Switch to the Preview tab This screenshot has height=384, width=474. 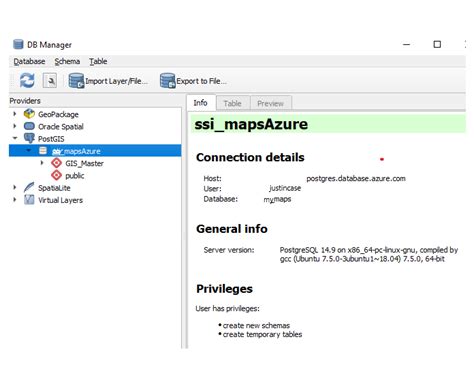coord(270,103)
